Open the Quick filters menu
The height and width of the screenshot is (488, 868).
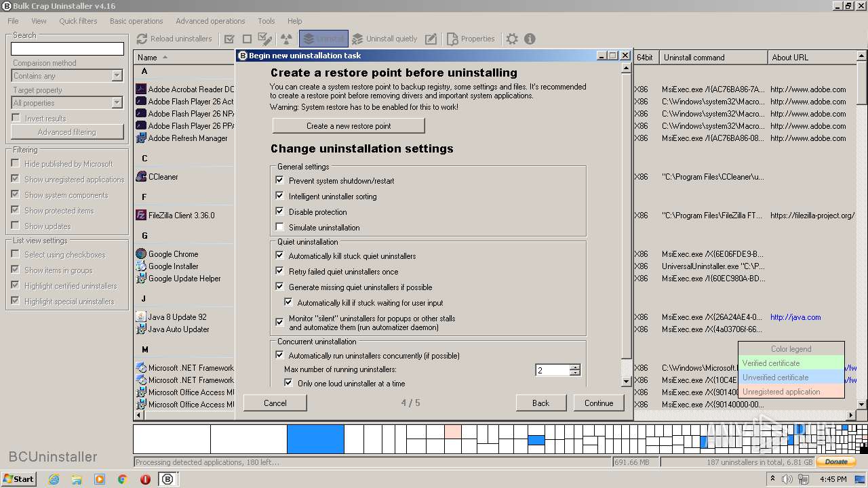[x=78, y=21]
